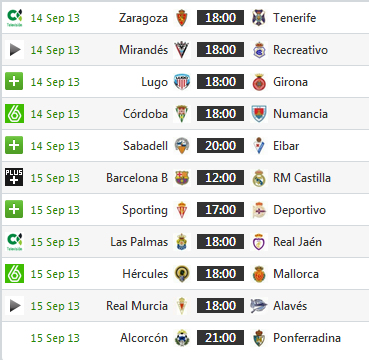Click the FC Barcelona crest
369x360 pixels.
[x=182, y=178]
